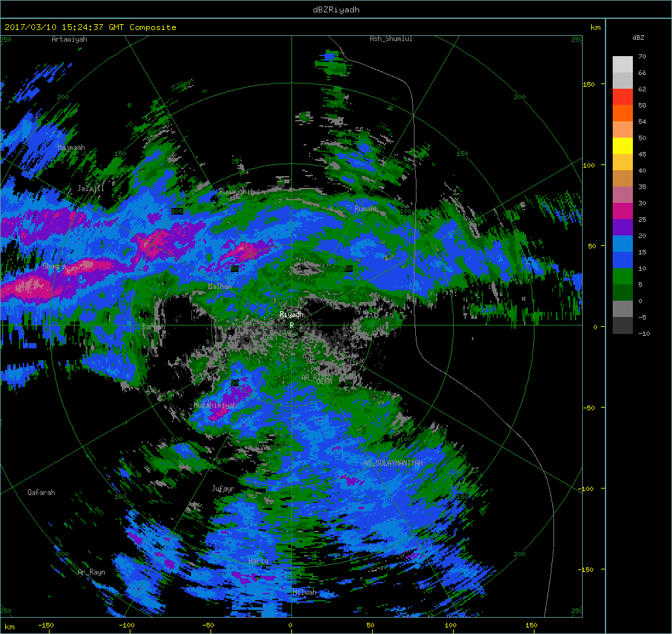Click the Malham city label

220,286
